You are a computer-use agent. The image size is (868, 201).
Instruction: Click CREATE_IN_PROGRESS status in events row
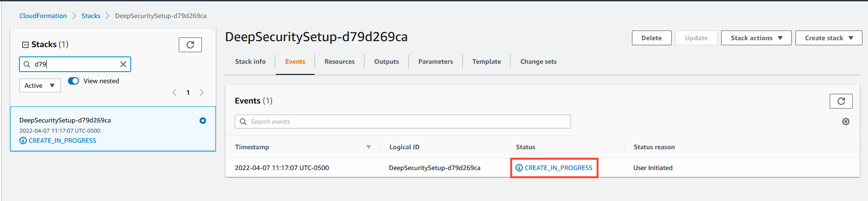click(x=558, y=168)
